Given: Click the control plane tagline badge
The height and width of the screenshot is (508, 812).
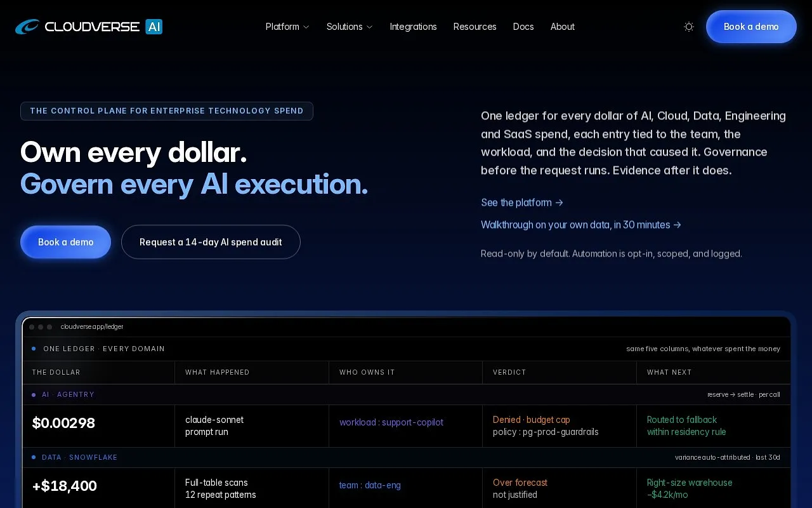Looking at the screenshot, I should point(167,111).
